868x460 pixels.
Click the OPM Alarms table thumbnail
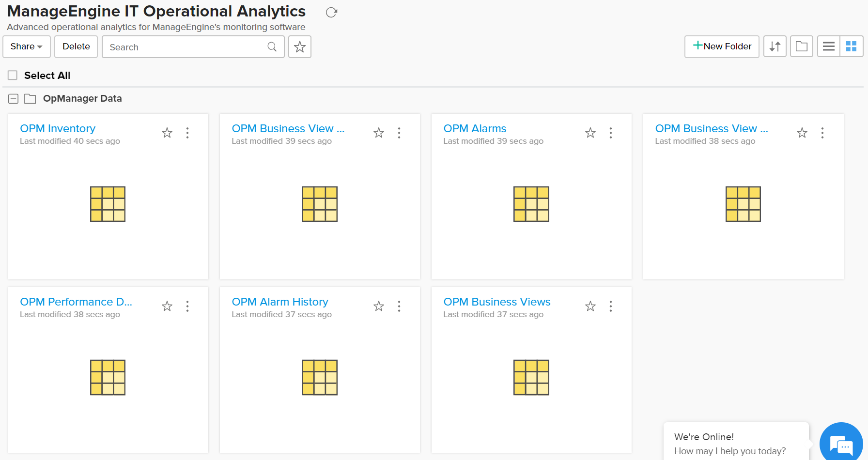(531, 204)
